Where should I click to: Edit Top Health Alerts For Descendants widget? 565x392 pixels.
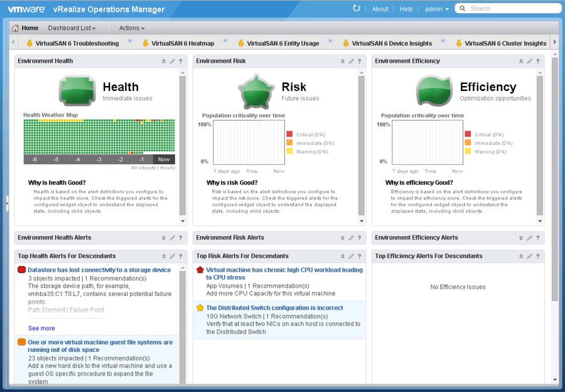coord(172,257)
